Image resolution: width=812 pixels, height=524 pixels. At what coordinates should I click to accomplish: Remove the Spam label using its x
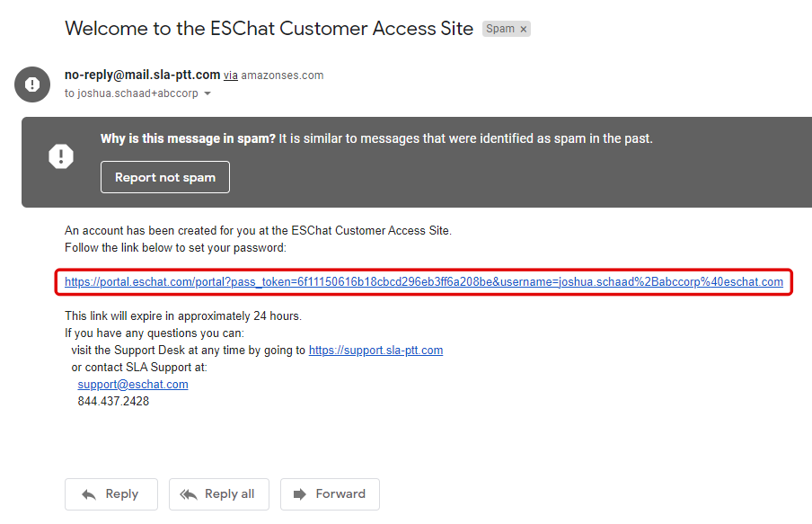(523, 29)
